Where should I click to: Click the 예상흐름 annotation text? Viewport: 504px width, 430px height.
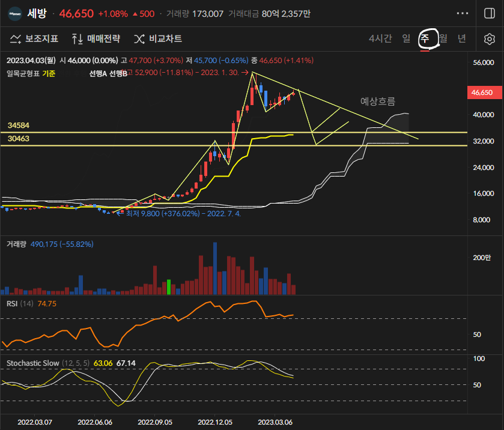click(378, 101)
